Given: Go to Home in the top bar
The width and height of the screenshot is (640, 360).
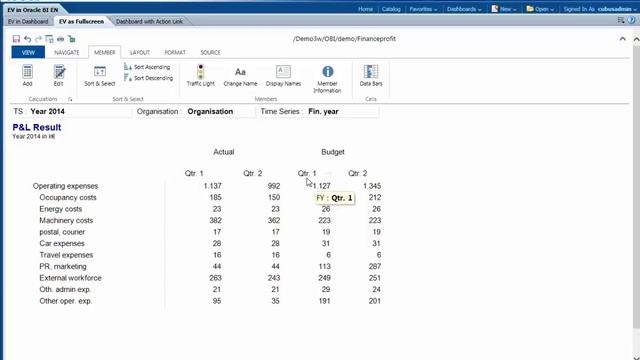Looking at the screenshot, I should (365, 9).
